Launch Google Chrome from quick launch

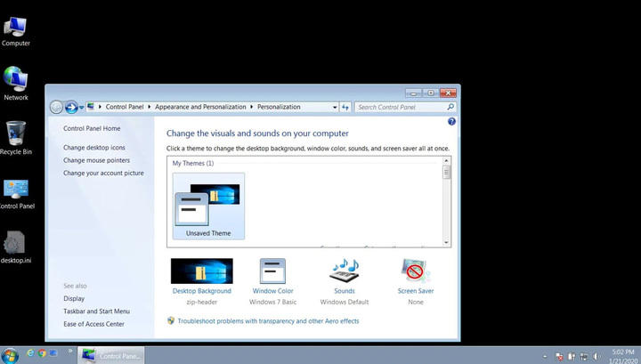pyautogui.click(x=42, y=352)
